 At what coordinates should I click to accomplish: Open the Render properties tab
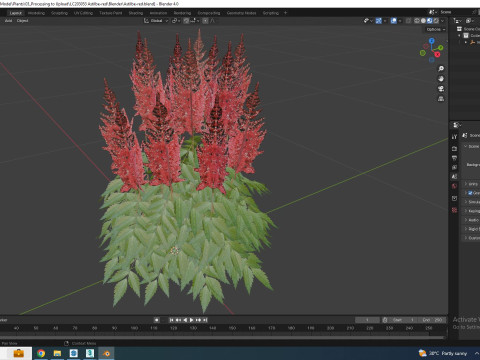click(454, 148)
